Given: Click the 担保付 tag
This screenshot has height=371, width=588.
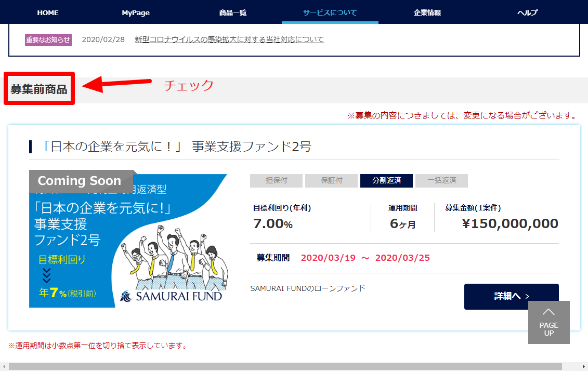Looking at the screenshot, I should tap(276, 180).
